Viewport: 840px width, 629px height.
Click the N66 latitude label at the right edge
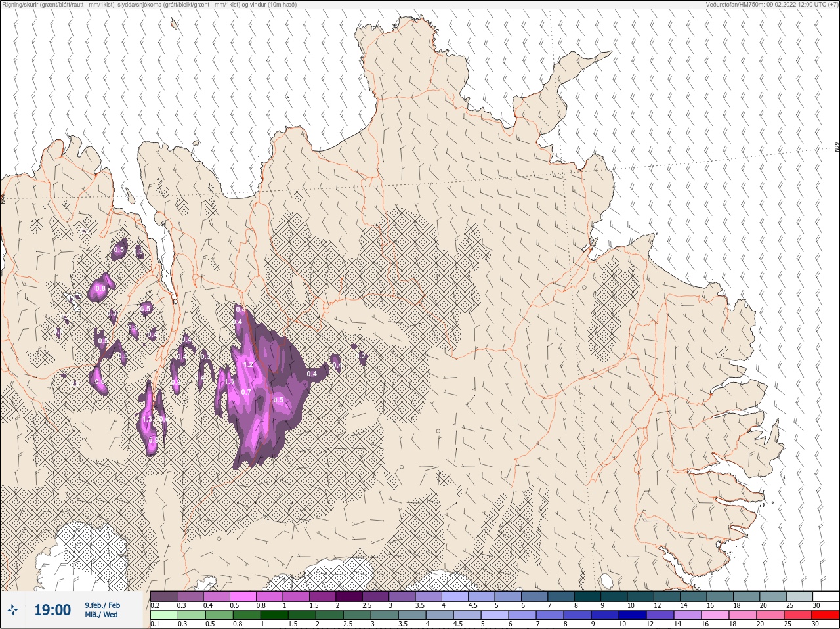tap(837, 148)
